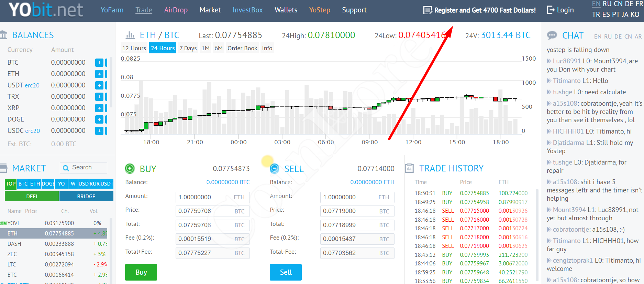Click the buy price 0.07754873
The image size is (644, 284).
[x=231, y=168]
